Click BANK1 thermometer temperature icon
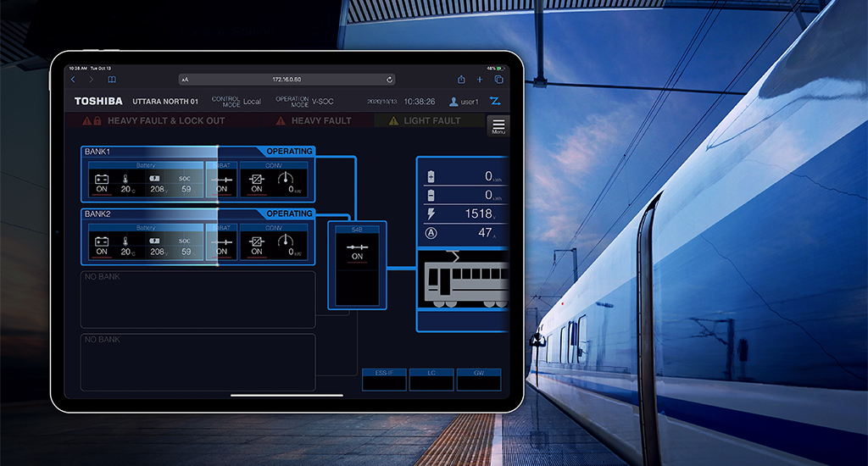Viewport: 868px width, 466px height. pos(125,180)
